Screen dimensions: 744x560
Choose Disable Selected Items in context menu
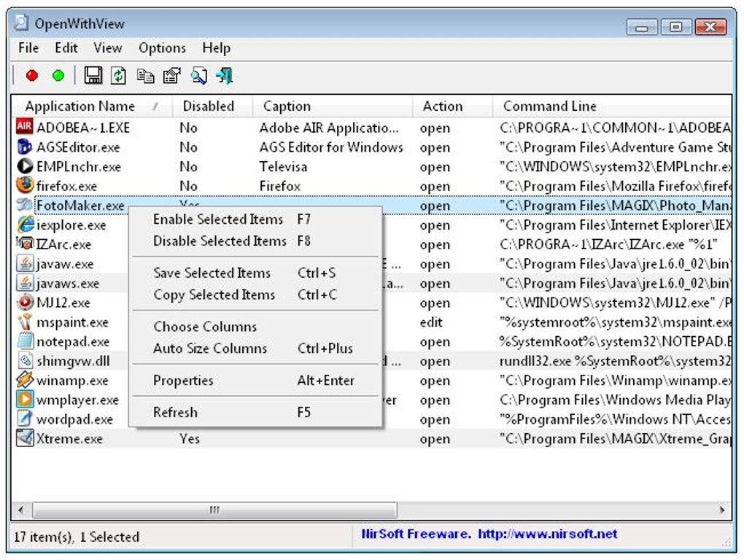(255, 241)
